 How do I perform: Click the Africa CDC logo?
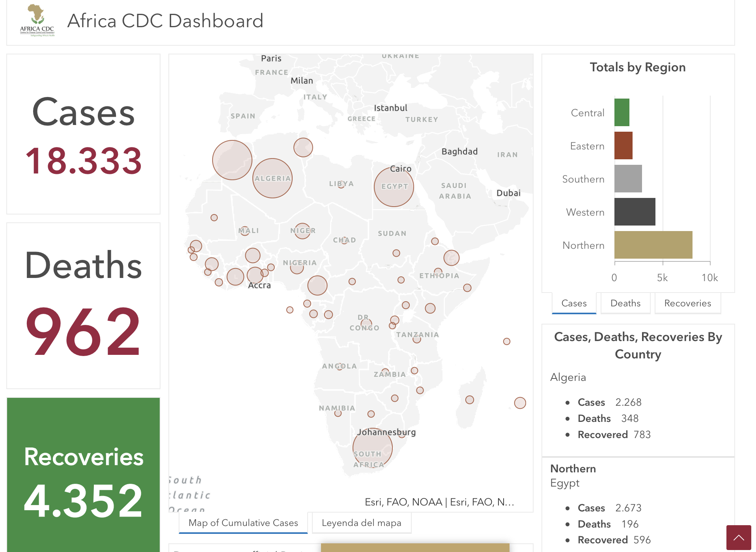click(x=37, y=21)
